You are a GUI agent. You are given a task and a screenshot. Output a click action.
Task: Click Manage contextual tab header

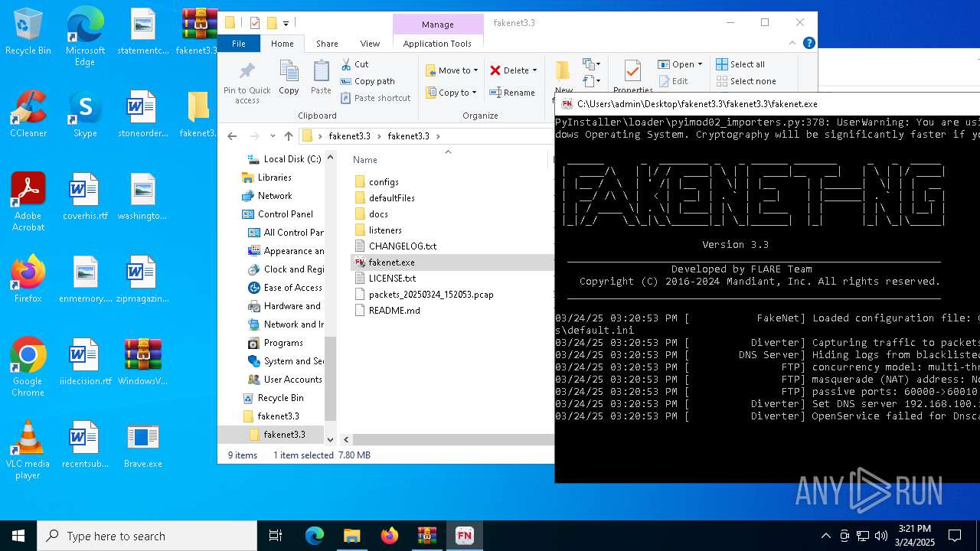tap(438, 24)
